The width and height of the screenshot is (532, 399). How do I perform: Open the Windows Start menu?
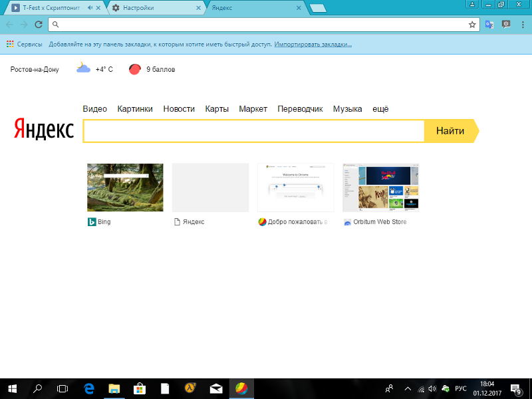point(12,388)
